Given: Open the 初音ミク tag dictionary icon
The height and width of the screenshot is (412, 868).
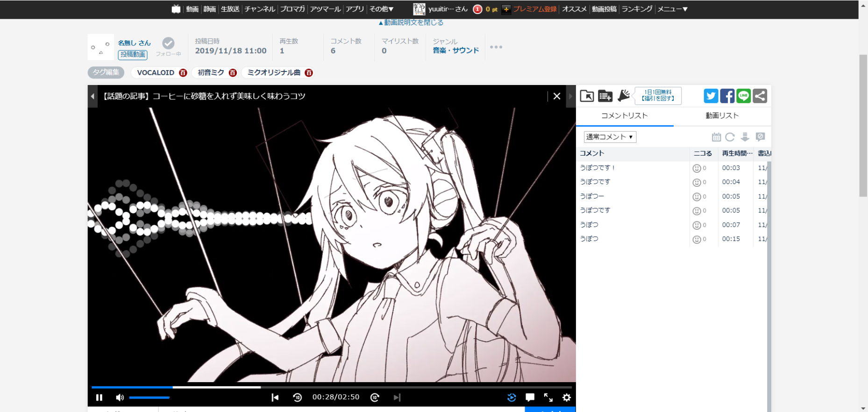Looking at the screenshot, I should click(233, 73).
